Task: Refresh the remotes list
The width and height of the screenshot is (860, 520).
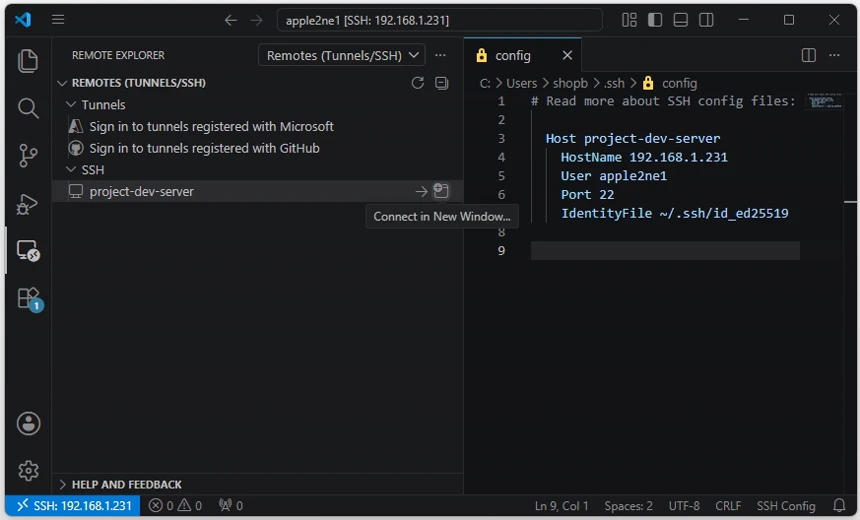Action: coord(417,83)
